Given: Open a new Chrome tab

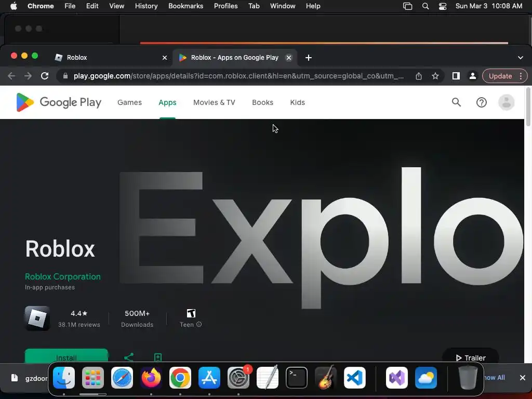Looking at the screenshot, I should 309,58.
